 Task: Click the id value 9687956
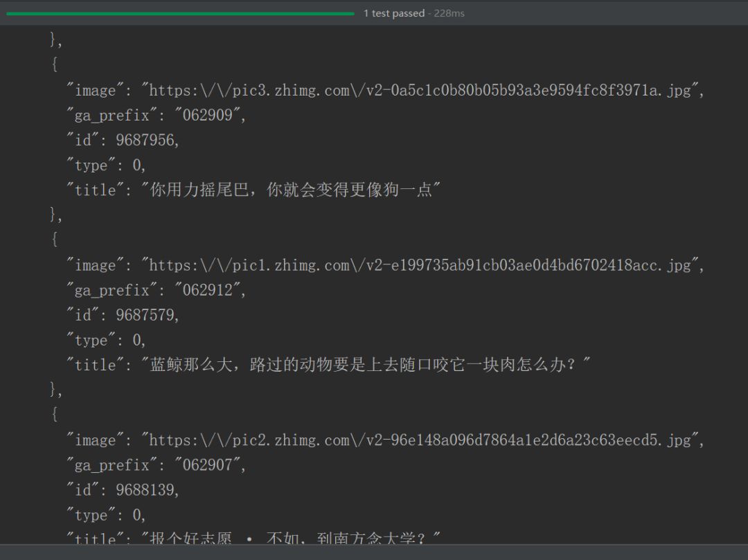click(147, 141)
